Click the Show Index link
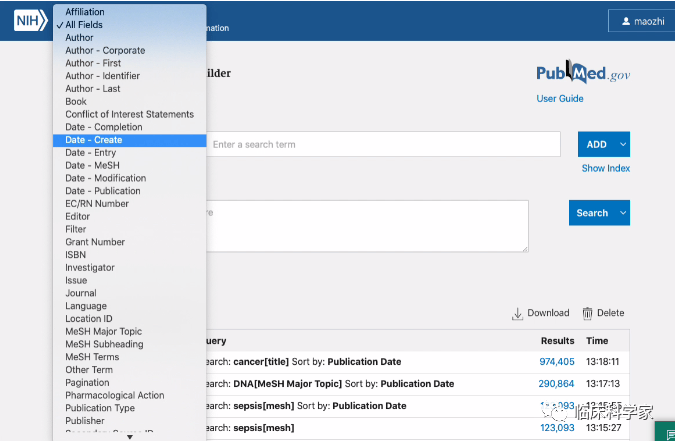675x441 pixels. 606,168
